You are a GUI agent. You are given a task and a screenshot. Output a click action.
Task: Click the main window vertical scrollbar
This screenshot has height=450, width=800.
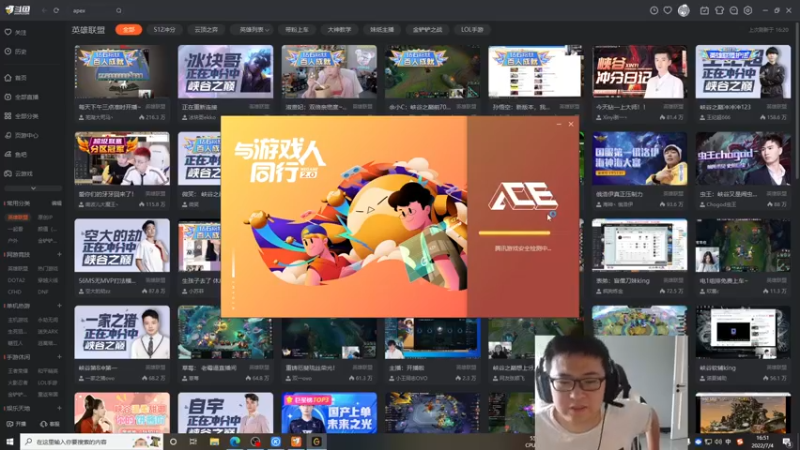pos(796,102)
